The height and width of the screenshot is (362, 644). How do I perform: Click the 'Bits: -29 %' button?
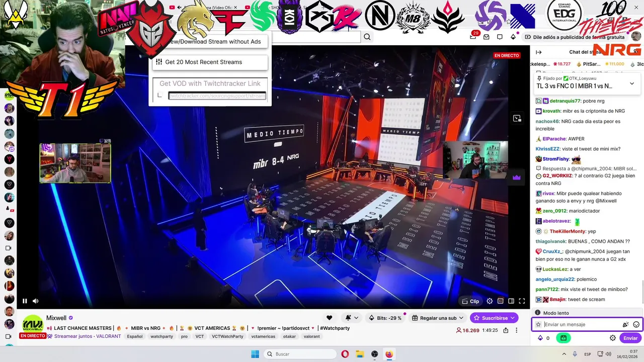pos(385,318)
